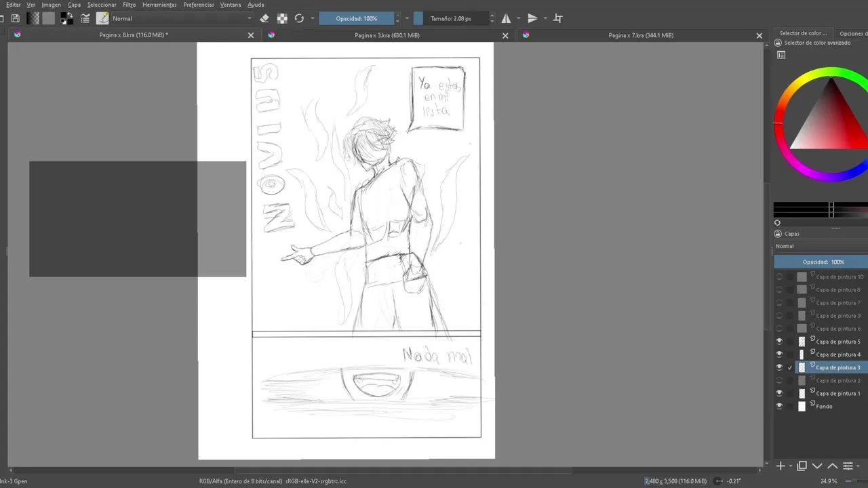Image resolution: width=868 pixels, height=488 pixels.
Task: Open the Normal blending mode dropdown in toolbar
Action: (x=182, y=18)
